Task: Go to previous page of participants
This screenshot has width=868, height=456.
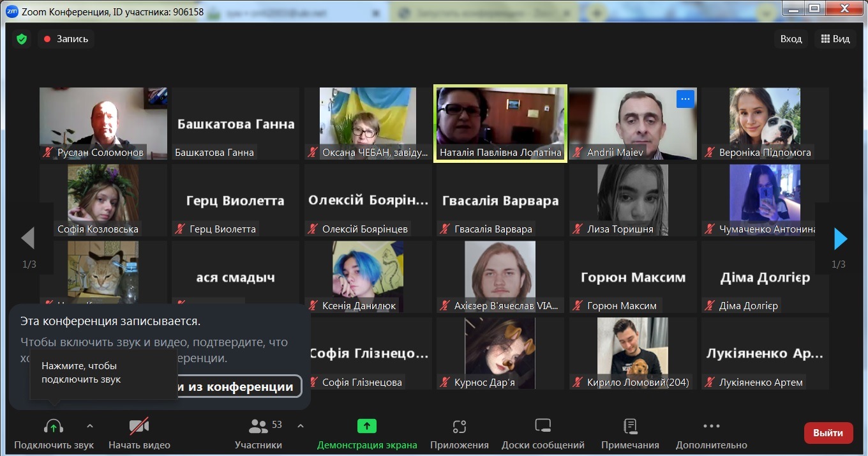Action: [x=27, y=239]
